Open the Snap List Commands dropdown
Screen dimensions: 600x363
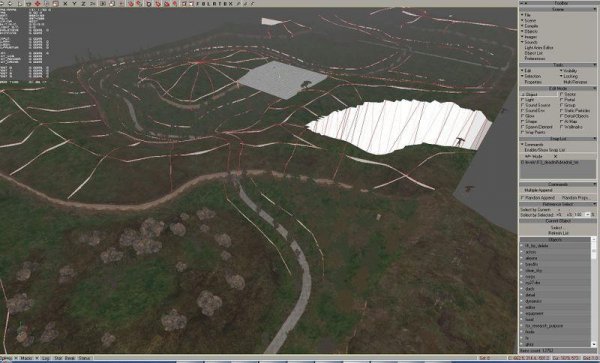(x=532, y=145)
